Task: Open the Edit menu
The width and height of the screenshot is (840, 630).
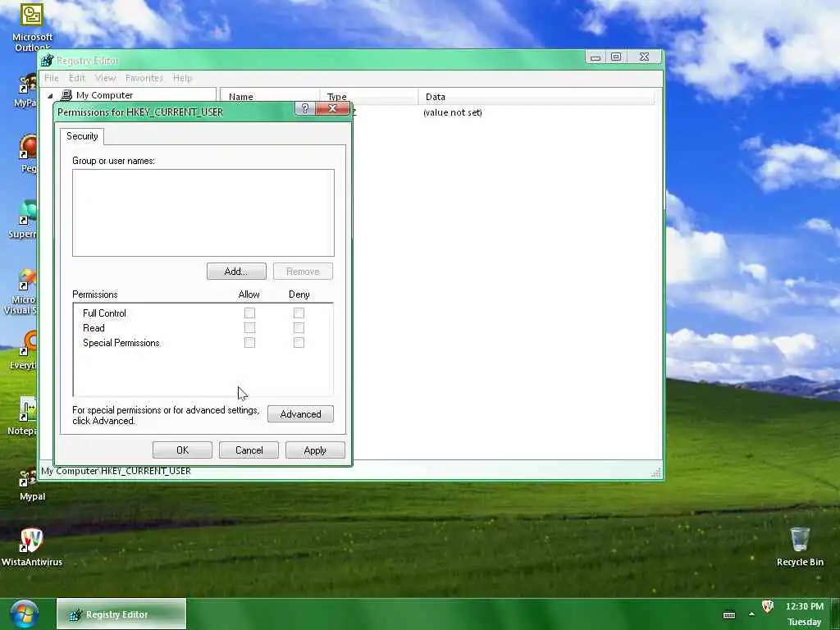Action: (x=77, y=78)
